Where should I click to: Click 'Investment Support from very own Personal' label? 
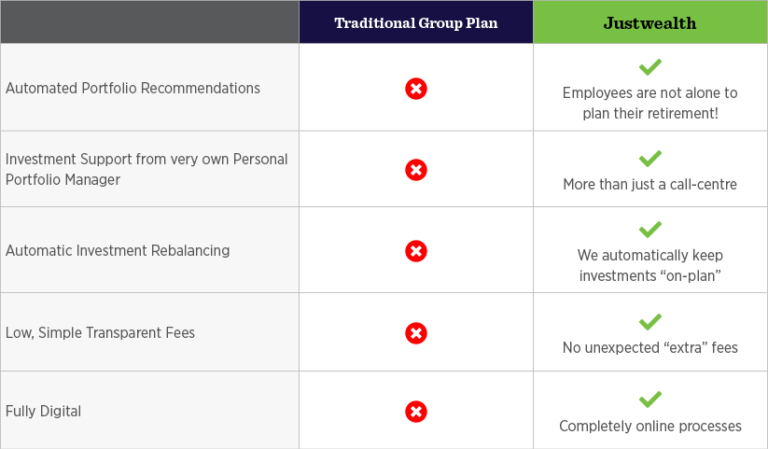[146, 159]
